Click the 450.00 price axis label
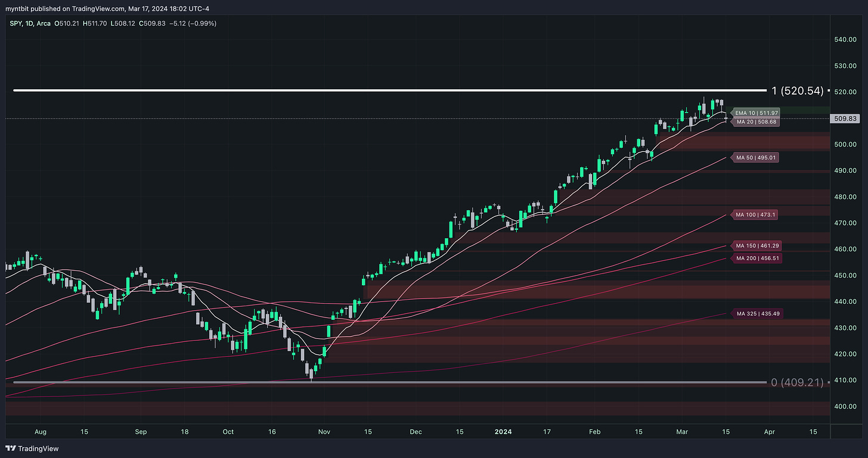The height and width of the screenshot is (458, 868). point(845,275)
